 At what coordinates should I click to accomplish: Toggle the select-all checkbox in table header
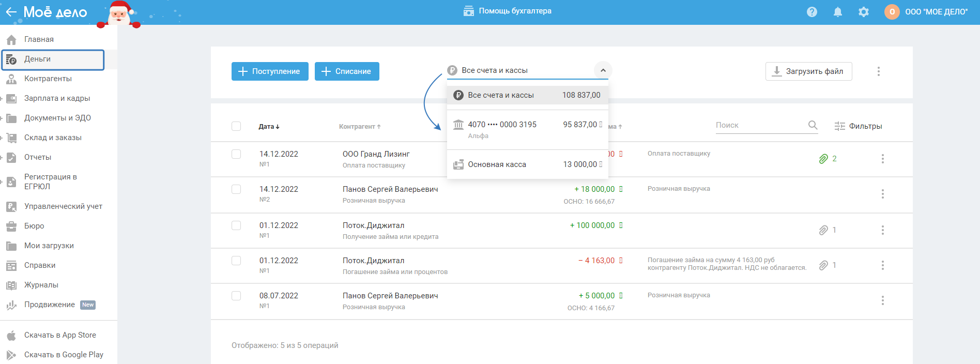point(236,126)
